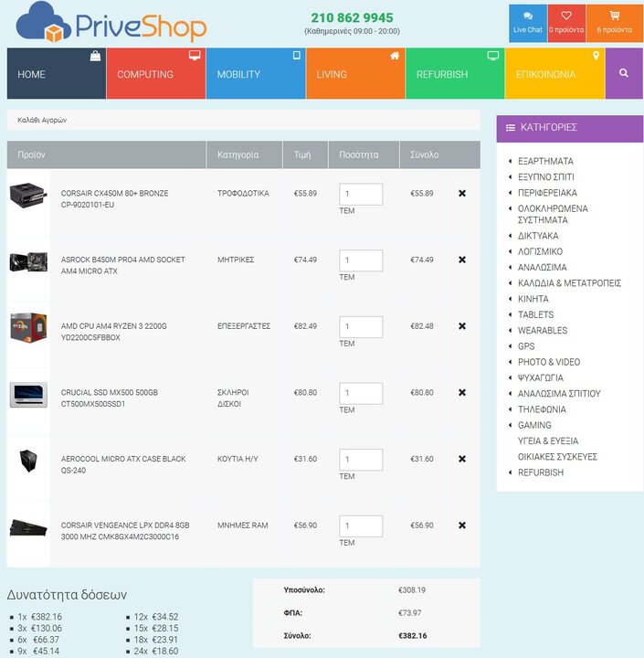Expand the ΕΞΑΡΤΗΜΑΤΑ category

[545, 161]
